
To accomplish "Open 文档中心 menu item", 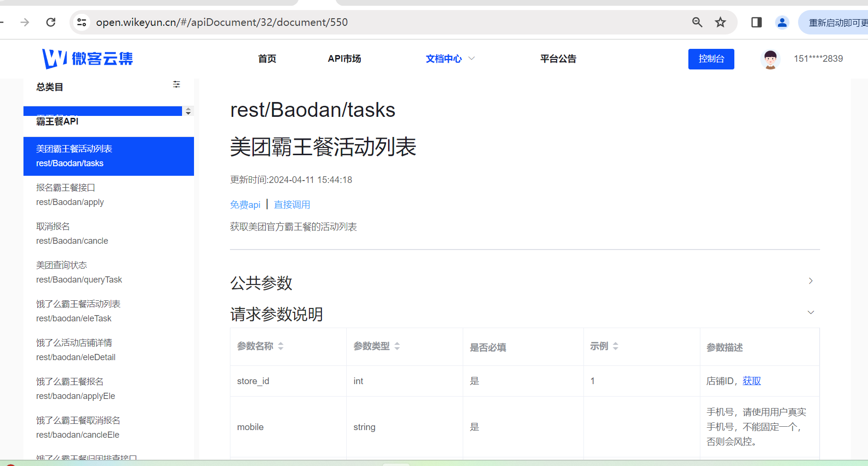I will click(x=444, y=58).
